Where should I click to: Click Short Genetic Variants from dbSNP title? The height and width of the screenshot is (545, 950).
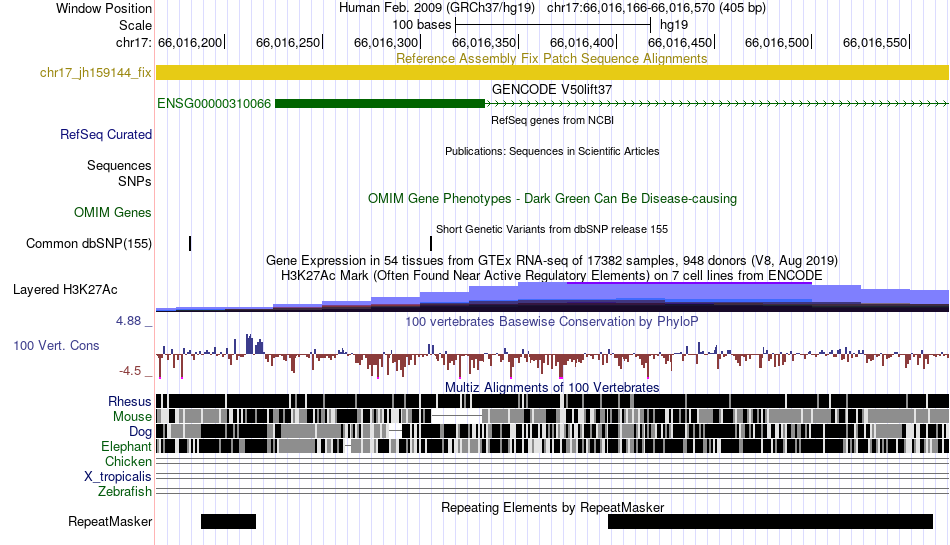pos(552,229)
